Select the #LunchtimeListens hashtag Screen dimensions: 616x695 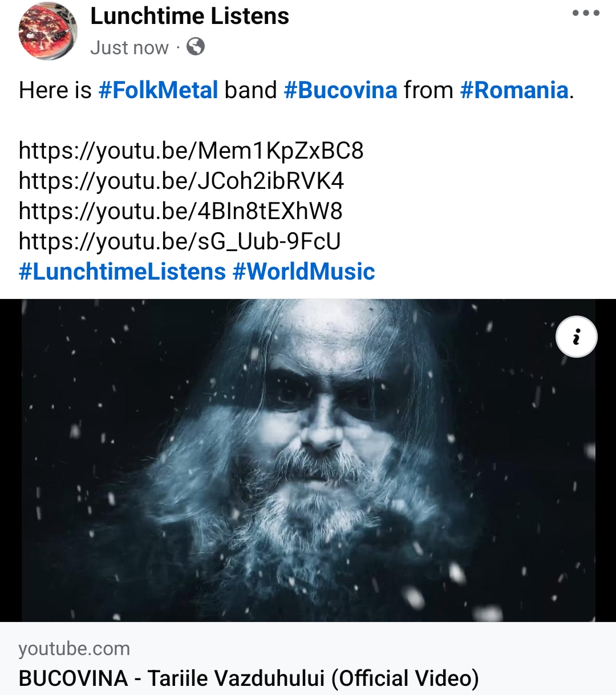click(122, 272)
